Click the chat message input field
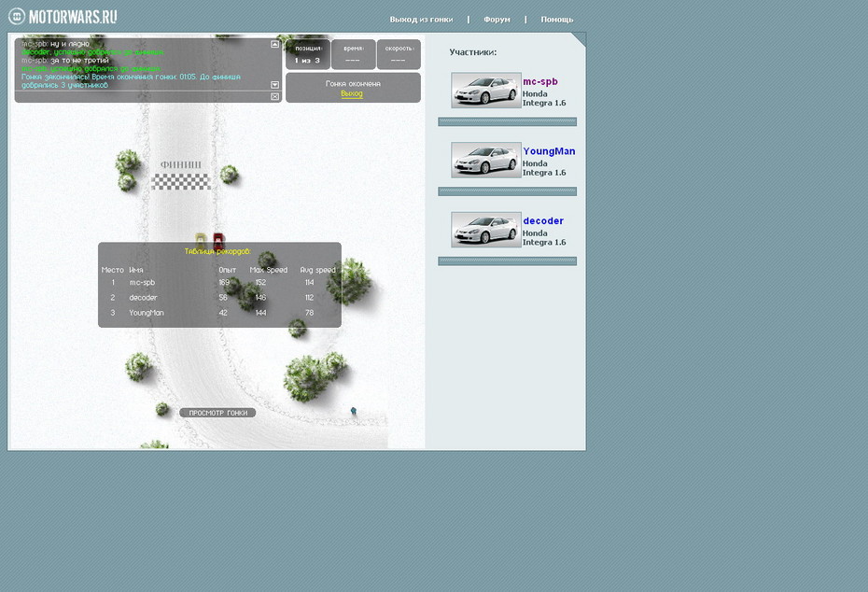The width and height of the screenshot is (868, 592). 144,96
